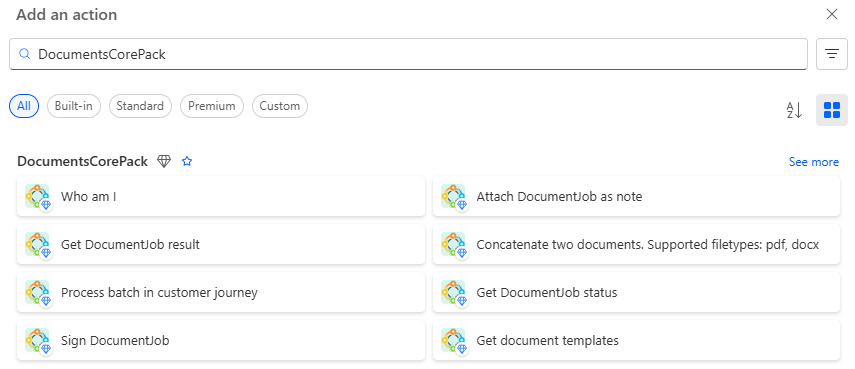Add the Attach DocumentJob as note action

[636, 197]
